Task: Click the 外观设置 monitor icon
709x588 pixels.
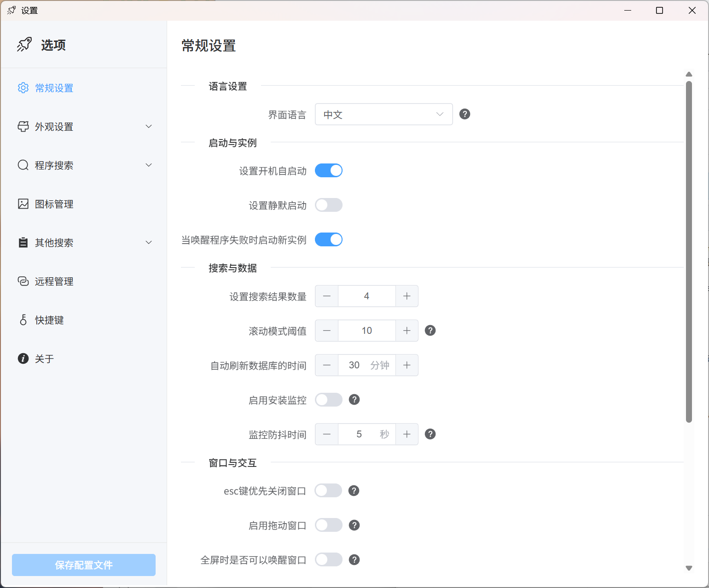Action: pos(23,126)
